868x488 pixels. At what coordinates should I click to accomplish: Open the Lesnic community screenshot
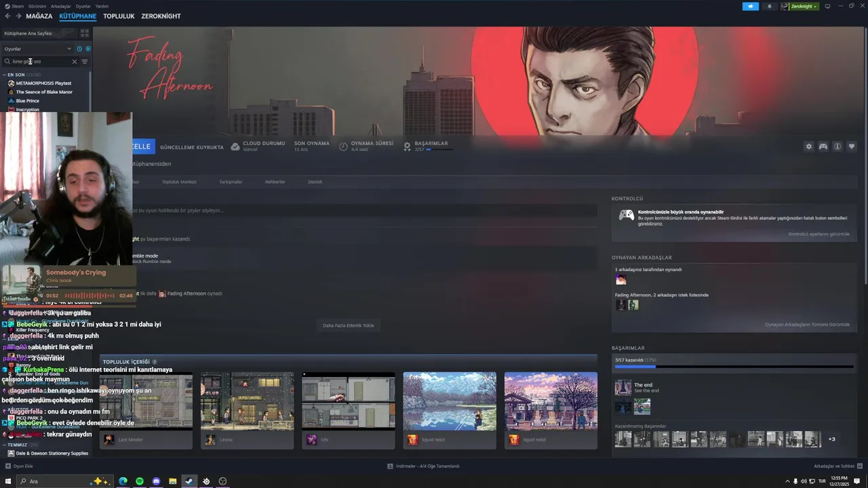[247, 401]
